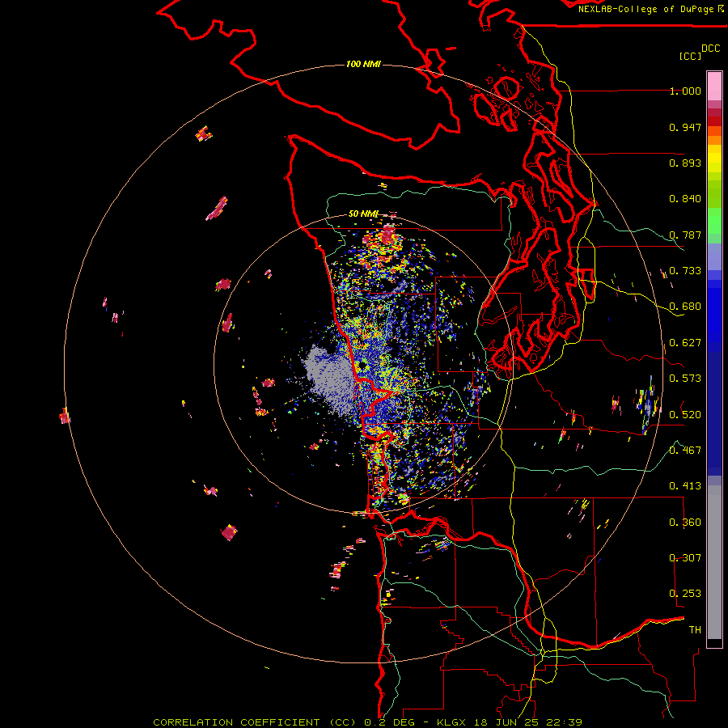This screenshot has width=728, height=728.
Task: Click the 0.627 scale value
Action: (685, 343)
